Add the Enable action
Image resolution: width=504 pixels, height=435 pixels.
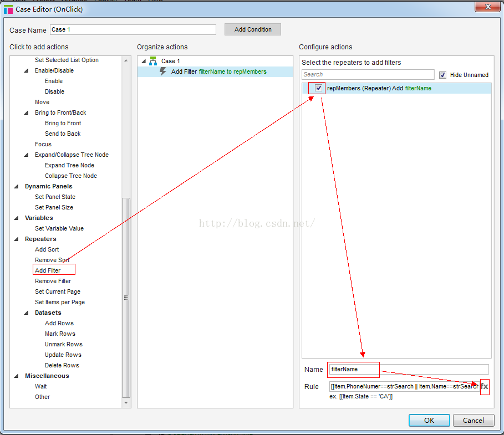point(54,81)
